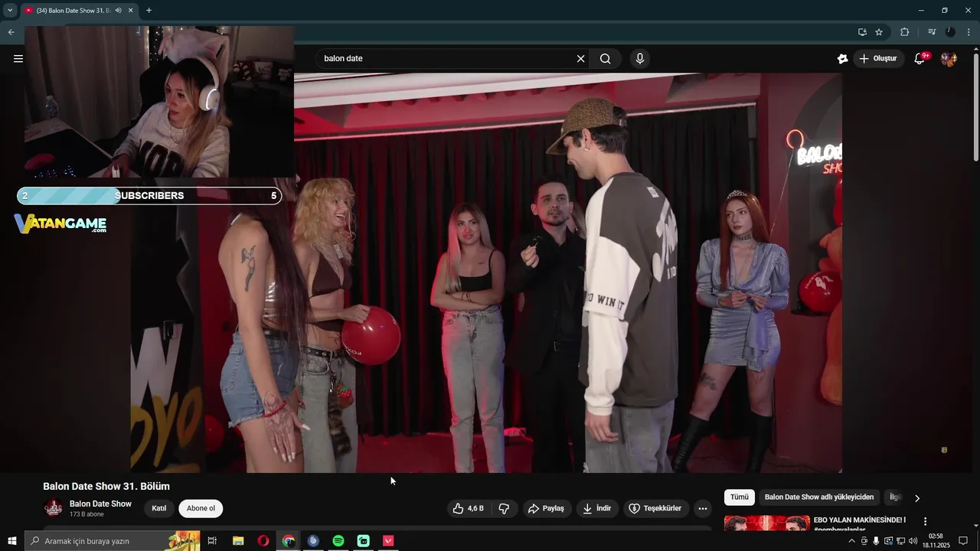
Task: Mute the tab via the speaker icon
Action: 118,11
